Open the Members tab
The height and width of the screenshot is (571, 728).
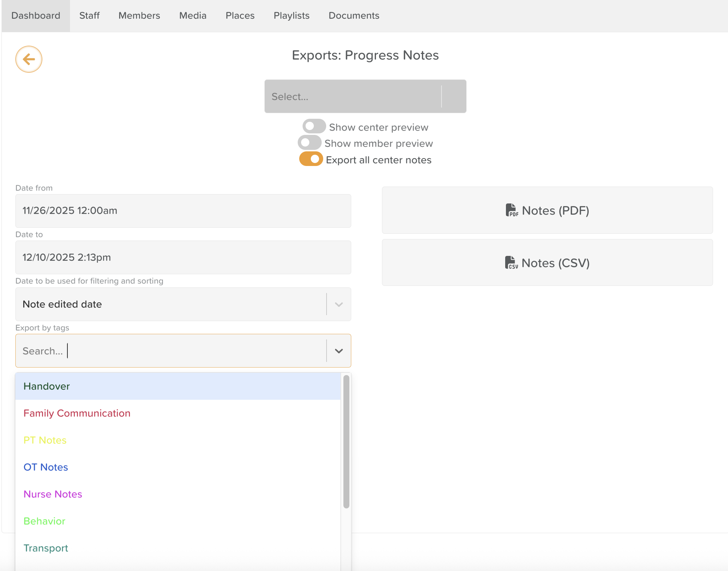point(139,16)
